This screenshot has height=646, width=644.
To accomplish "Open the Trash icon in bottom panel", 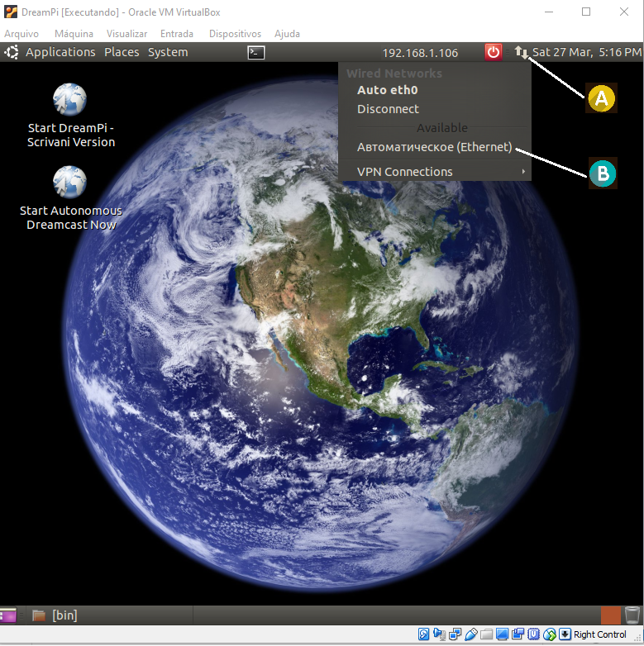I will coord(632,615).
